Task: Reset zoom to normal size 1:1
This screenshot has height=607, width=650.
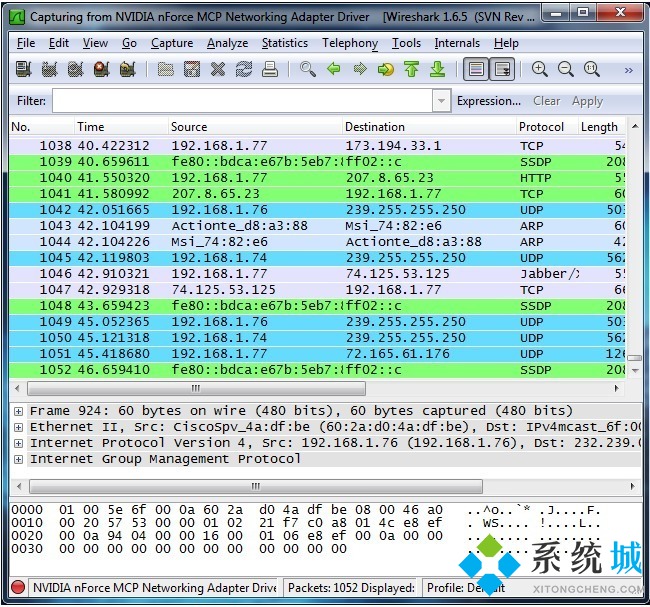Action: (592, 69)
